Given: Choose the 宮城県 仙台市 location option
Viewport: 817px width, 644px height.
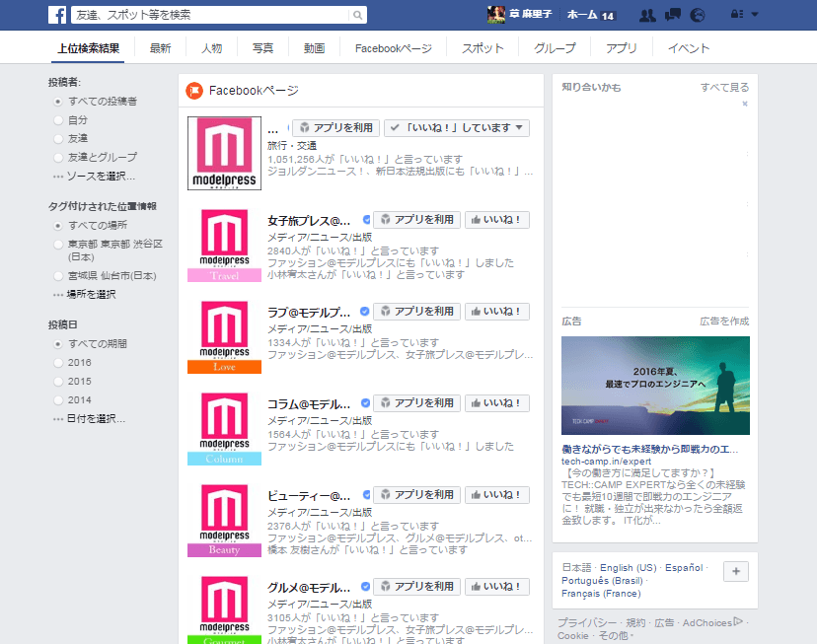Looking at the screenshot, I should pyautogui.click(x=58, y=276).
